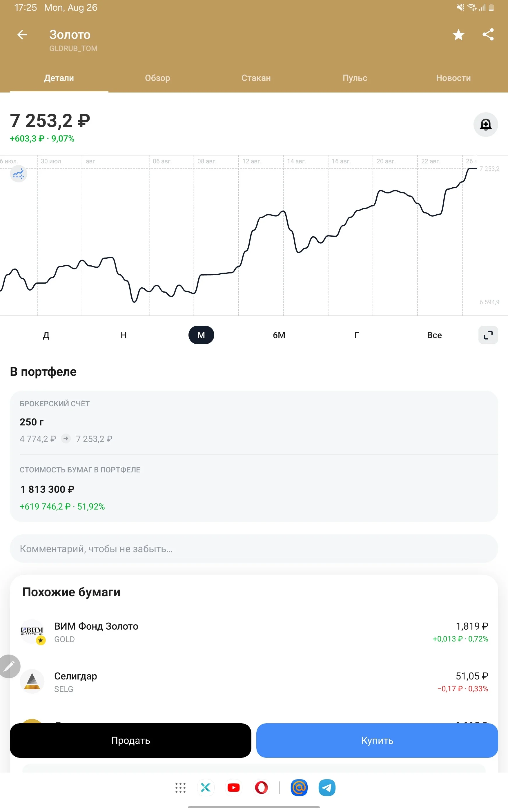The height and width of the screenshot is (812, 508).
Task: Tap the back arrow icon
Action: [22, 35]
